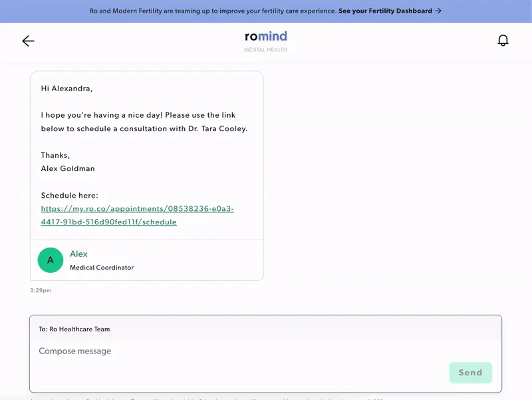Open the See your Fertility Dashboard link
Image resolution: width=532 pixels, height=400 pixels.
(385, 11)
